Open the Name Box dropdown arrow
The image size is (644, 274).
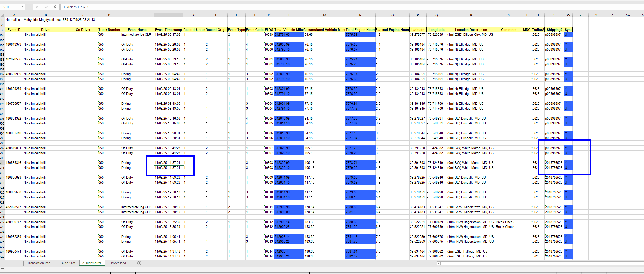(22, 7)
